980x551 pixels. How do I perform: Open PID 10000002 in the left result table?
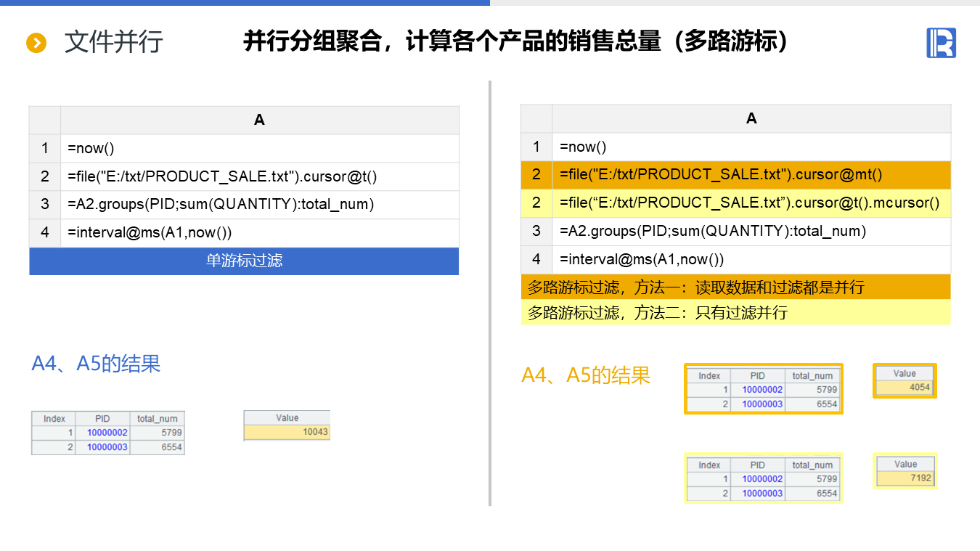pyautogui.click(x=107, y=433)
